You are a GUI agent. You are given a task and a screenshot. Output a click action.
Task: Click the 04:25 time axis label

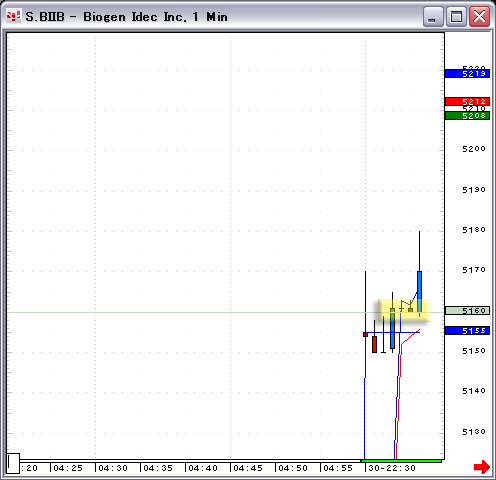pyautogui.click(x=68, y=468)
